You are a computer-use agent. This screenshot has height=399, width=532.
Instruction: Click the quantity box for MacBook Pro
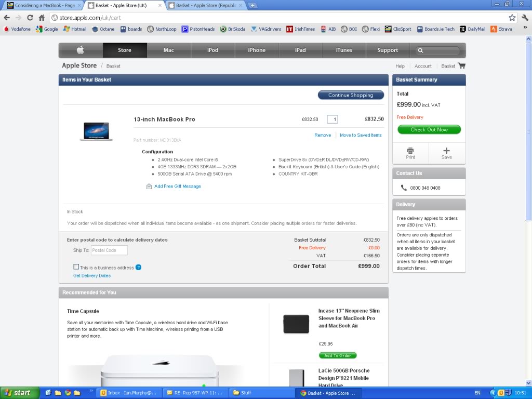click(332, 119)
